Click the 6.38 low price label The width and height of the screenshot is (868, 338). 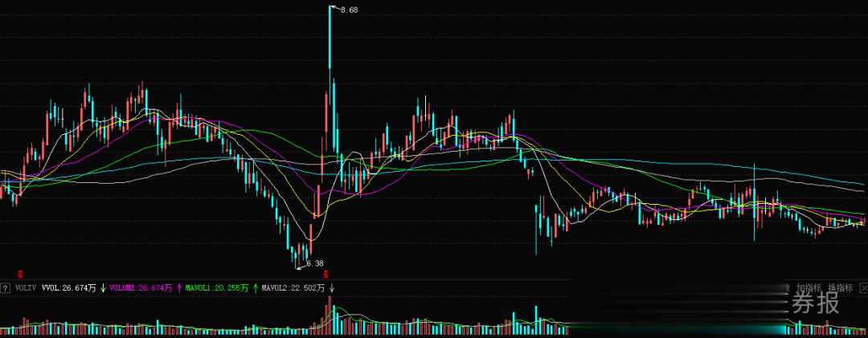click(314, 263)
